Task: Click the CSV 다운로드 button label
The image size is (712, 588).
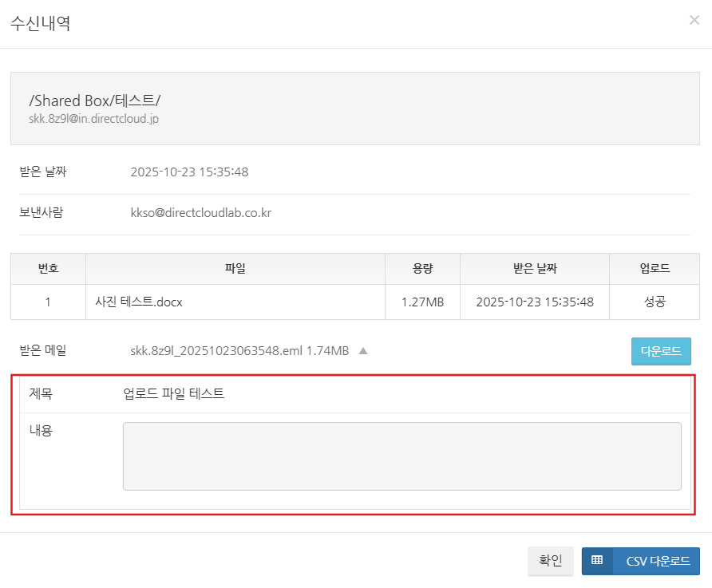Action: [657, 561]
